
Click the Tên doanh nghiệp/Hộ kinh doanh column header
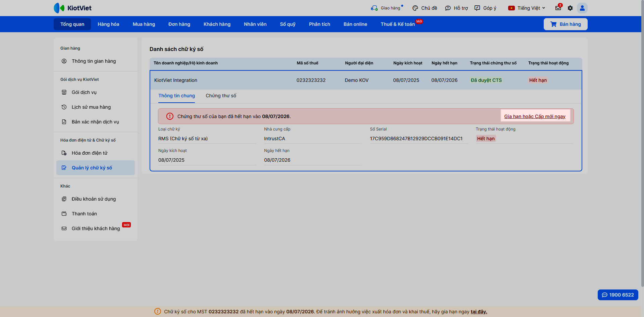point(185,63)
